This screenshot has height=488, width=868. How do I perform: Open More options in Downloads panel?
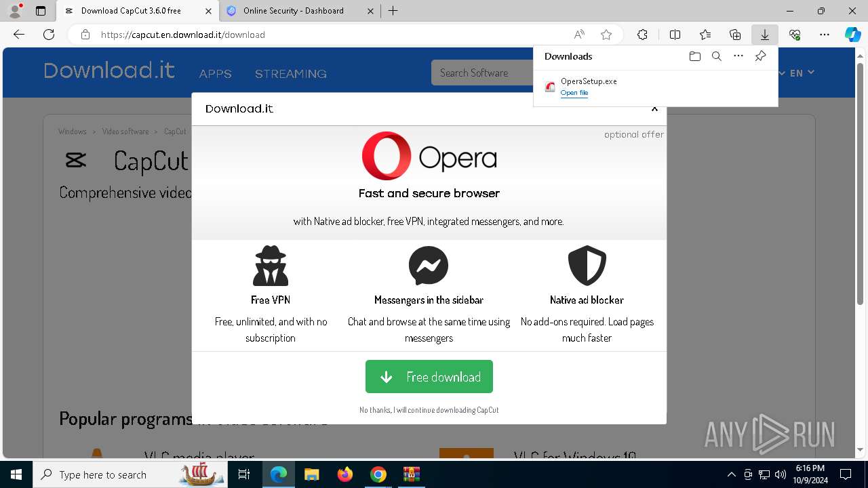(x=738, y=56)
